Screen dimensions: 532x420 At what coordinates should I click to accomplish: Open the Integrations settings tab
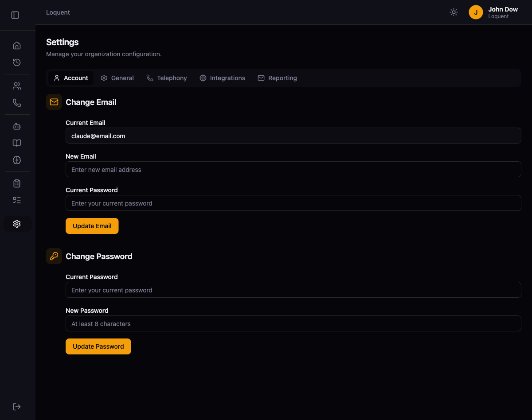click(x=223, y=78)
